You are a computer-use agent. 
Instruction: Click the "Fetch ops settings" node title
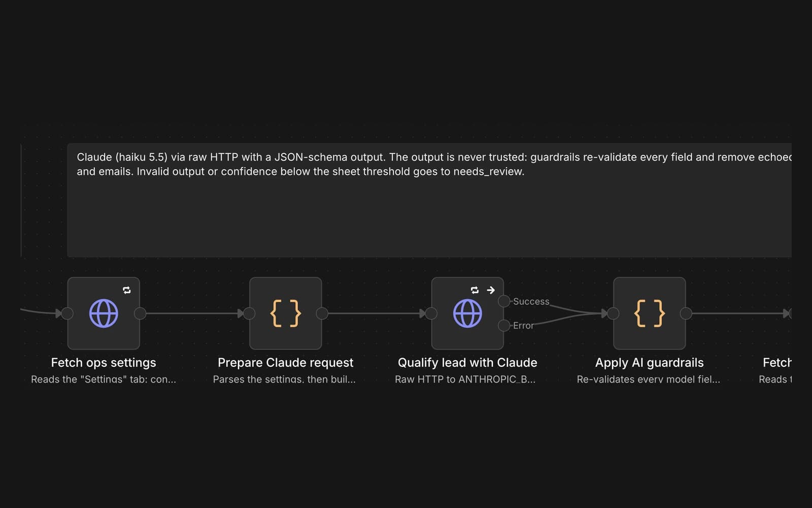pos(104,363)
